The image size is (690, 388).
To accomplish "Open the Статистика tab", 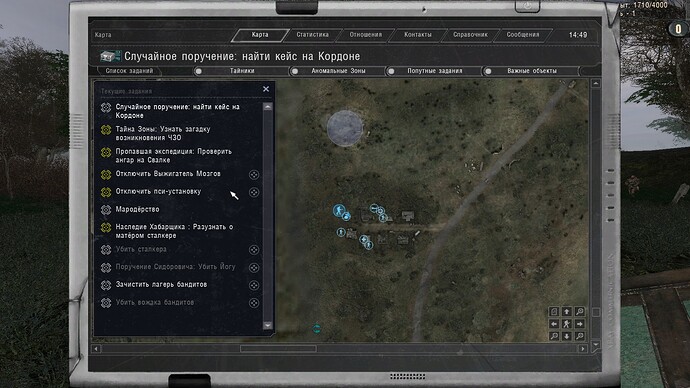I will click(312, 35).
